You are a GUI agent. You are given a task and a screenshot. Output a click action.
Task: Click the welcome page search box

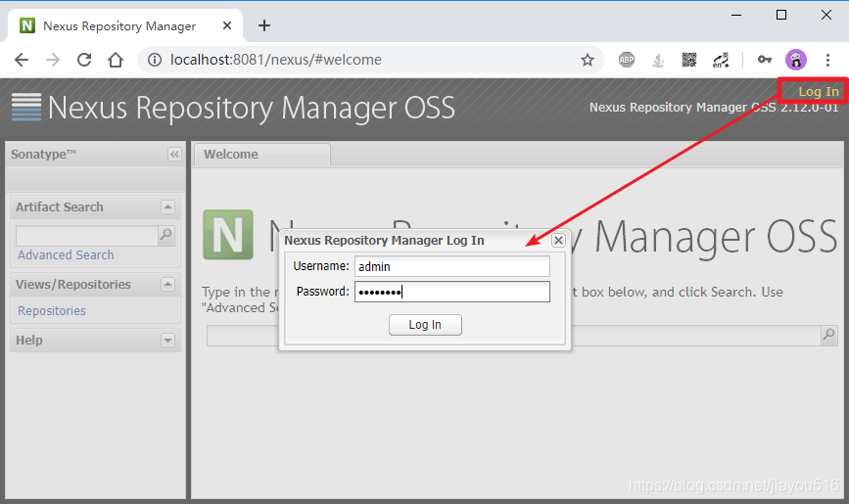coord(513,336)
